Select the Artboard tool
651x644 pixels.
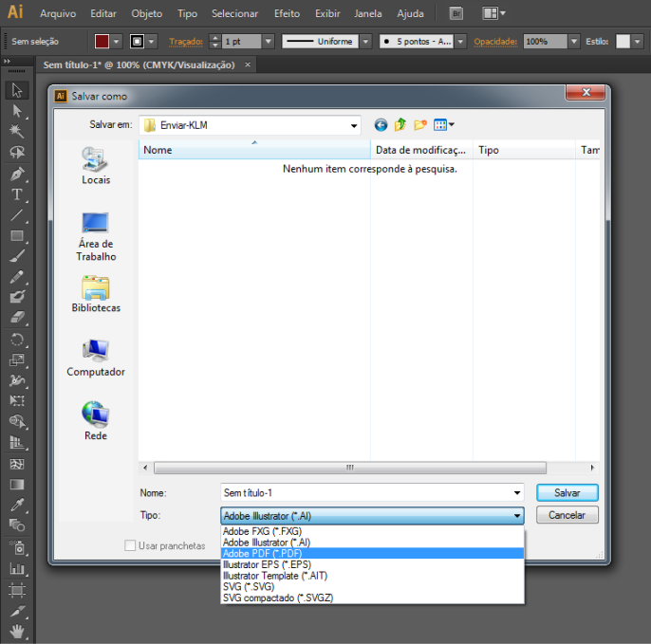pos(17,590)
